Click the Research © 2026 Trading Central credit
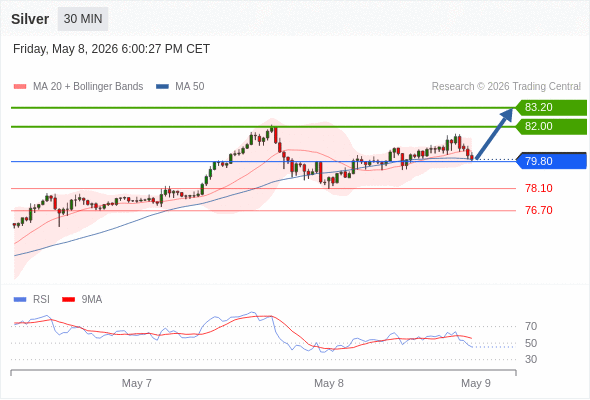The height and width of the screenshot is (400, 590). pos(506,87)
